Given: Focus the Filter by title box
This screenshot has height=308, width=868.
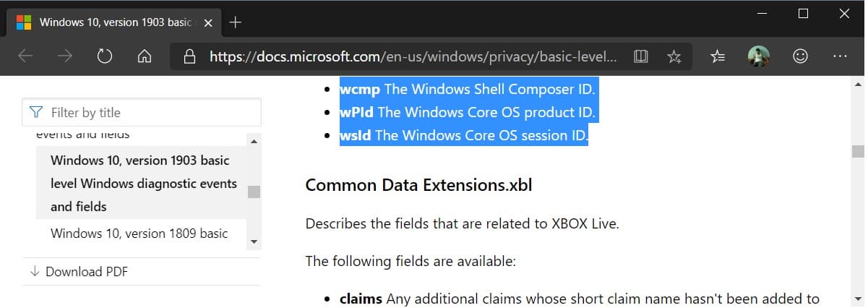Looking at the screenshot, I should (148, 113).
